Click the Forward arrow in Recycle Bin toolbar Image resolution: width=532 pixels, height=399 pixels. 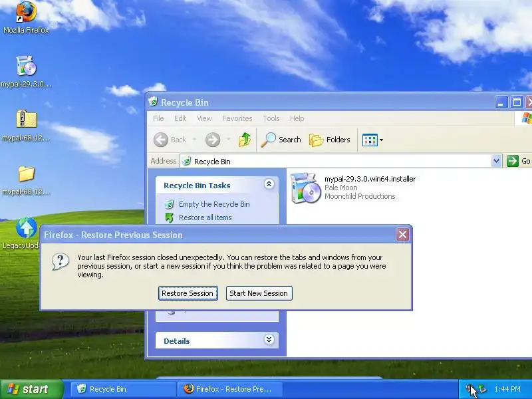213,140
